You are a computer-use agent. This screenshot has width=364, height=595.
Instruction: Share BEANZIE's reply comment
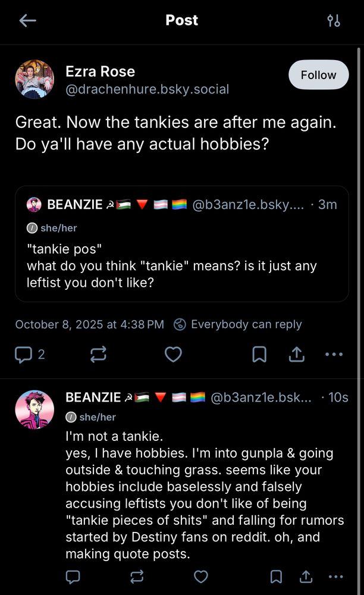pyautogui.click(x=306, y=576)
